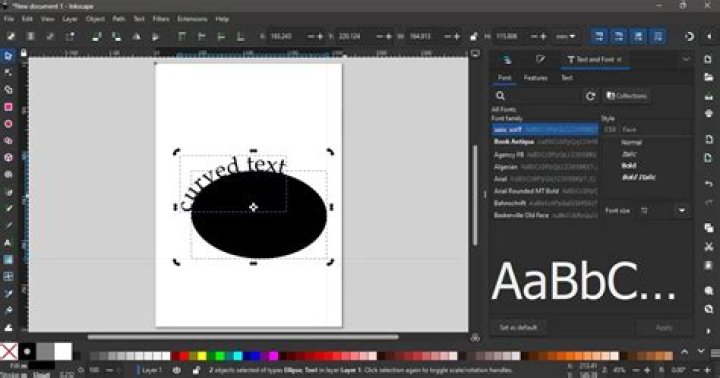Open the color palette options menu

click(x=715, y=353)
